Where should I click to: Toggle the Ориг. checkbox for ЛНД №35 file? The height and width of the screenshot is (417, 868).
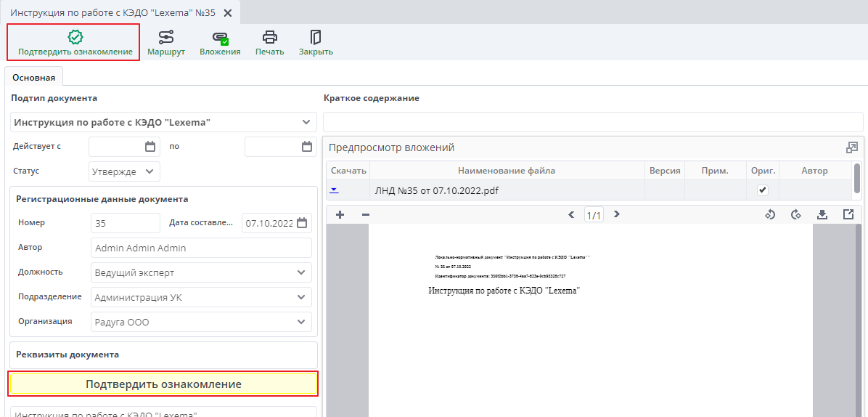(x=762, y=190)
